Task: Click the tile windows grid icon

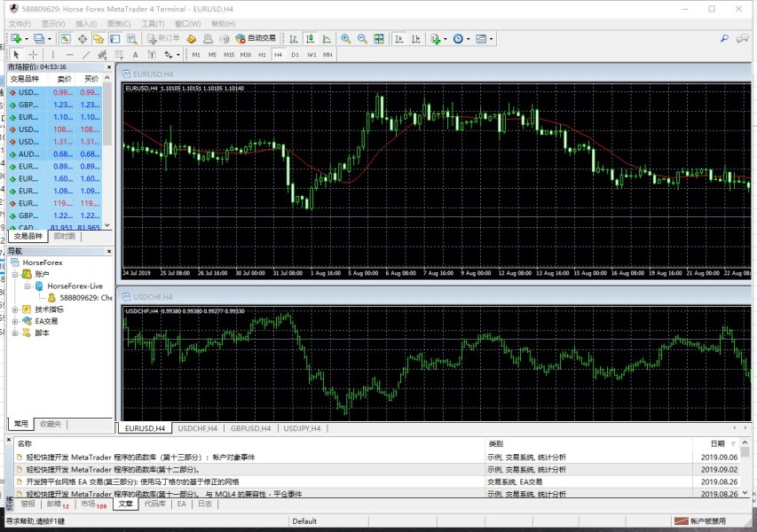Action: 379,39
